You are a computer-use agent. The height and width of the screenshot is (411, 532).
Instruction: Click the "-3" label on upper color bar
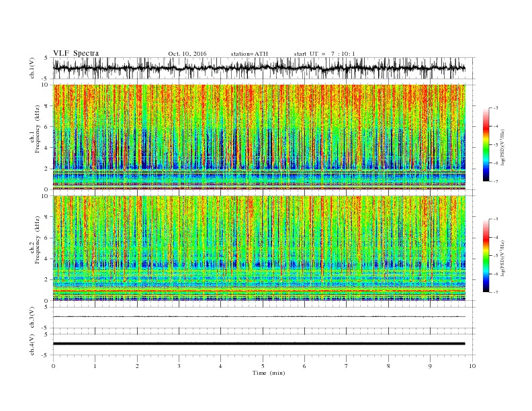click(496, 108)
